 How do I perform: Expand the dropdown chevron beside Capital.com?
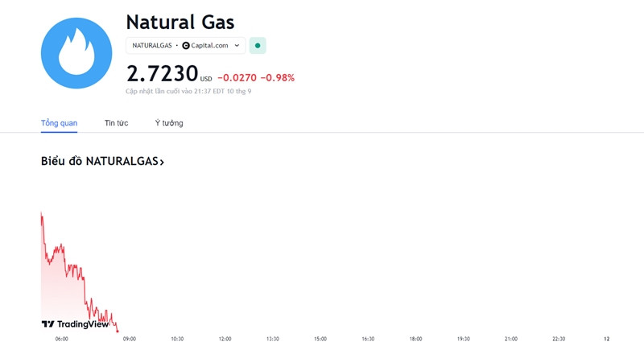[x=237, y=46]
